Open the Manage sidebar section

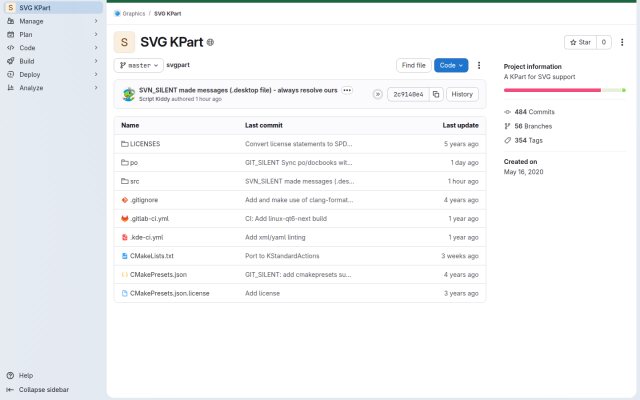(x=53, y=21)
